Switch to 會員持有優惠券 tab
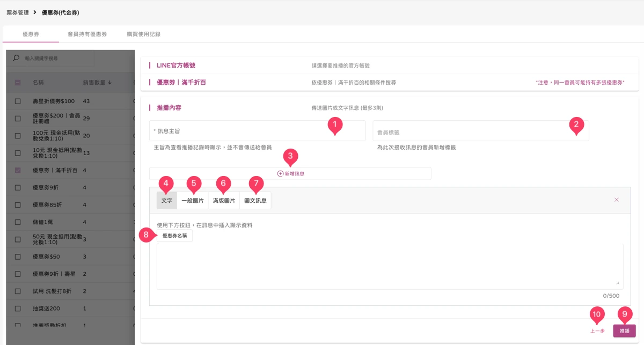644x345 pixels. pyautogui.click(x=87, y=34)
